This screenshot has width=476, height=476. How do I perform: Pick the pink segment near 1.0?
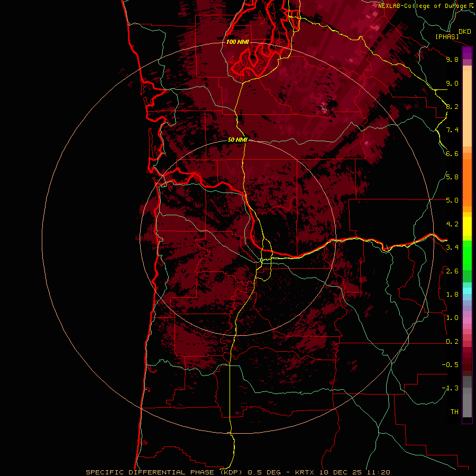click(x=467, y=321)
